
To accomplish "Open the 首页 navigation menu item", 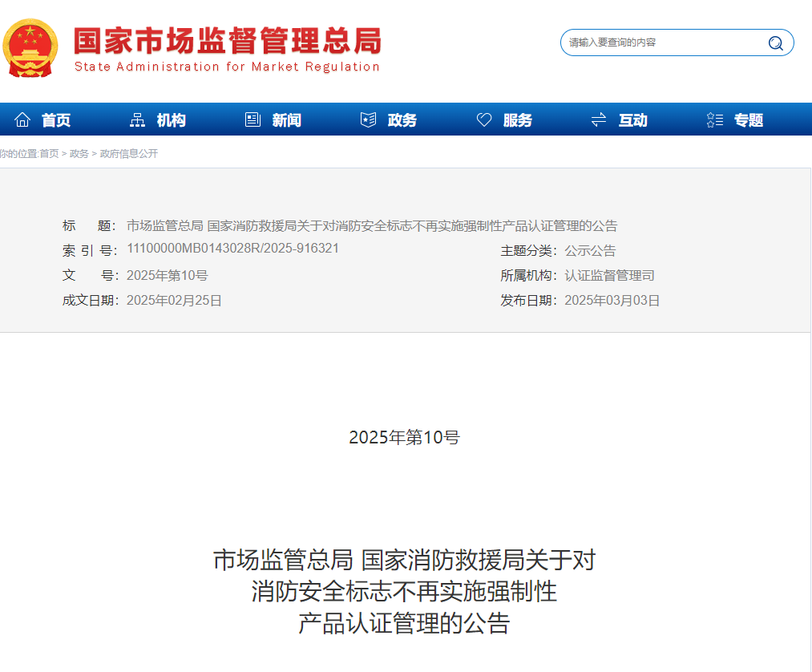I will click(56, 119).
